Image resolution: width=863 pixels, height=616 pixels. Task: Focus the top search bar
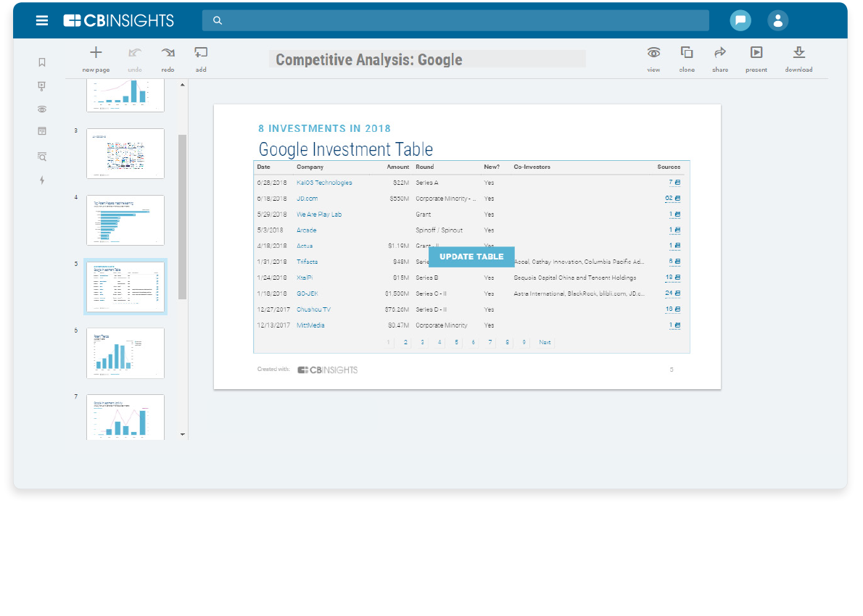pyautogui.click(x=455, y=20)
